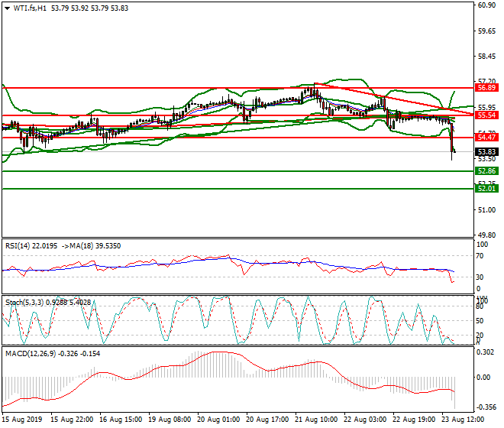The height and width of the screenshot is (428, 504).
Task: Click the WTI.fs,H1 chart title text
Action: tap(30, 8)
